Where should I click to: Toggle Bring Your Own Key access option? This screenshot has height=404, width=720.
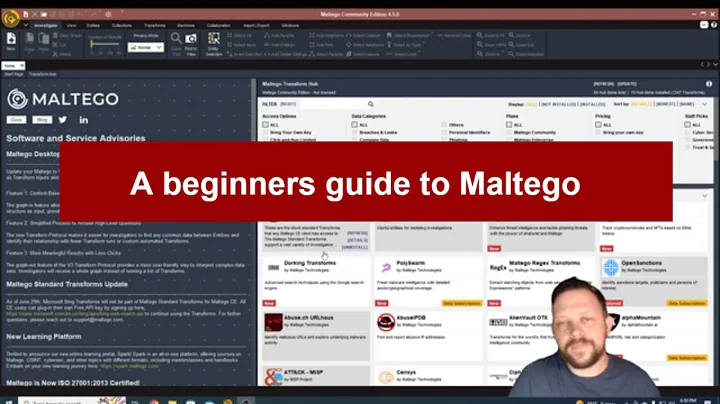(x=265, y=132)
